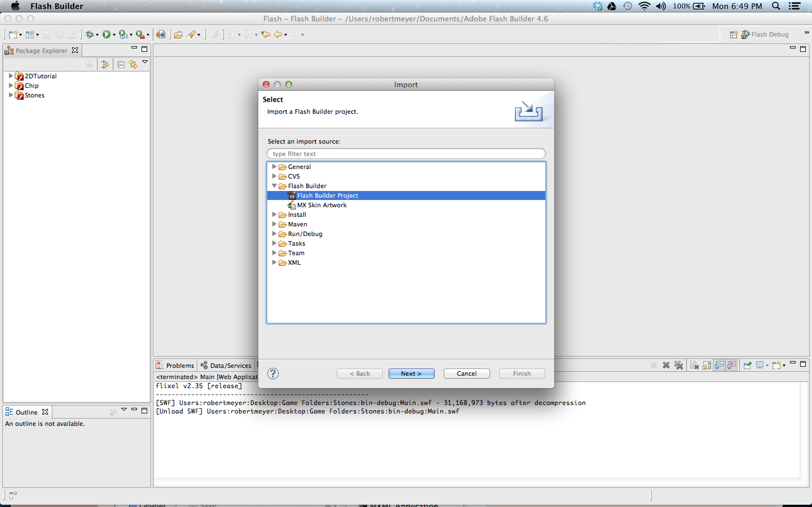This screenshot has width=812, height=507.
Task: Click the Debug bug icon in the toolbar
Action: click(90, 34)
